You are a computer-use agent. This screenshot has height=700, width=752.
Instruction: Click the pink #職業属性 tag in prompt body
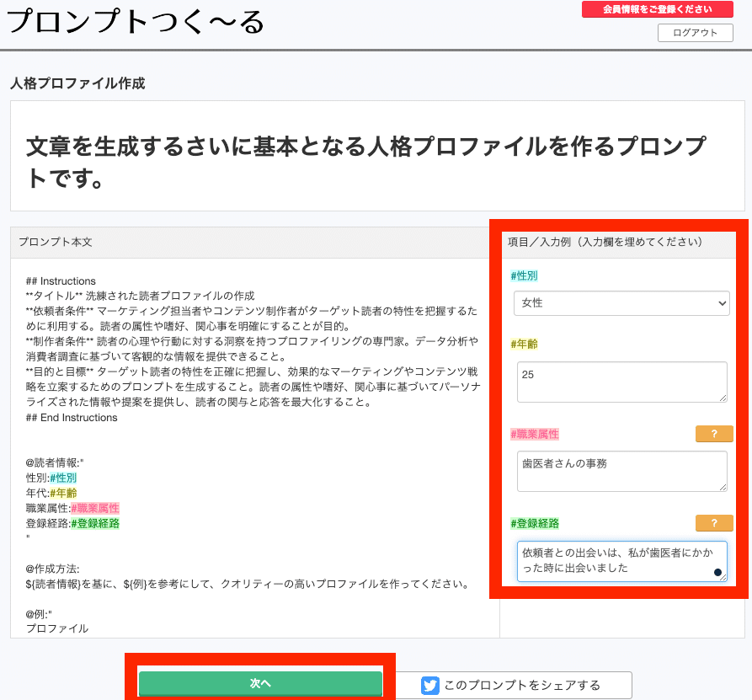point(95,508)
